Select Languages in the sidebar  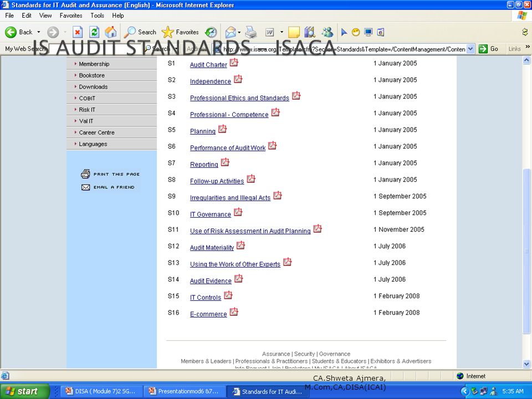pyautogui.click(x=111, y=144)
